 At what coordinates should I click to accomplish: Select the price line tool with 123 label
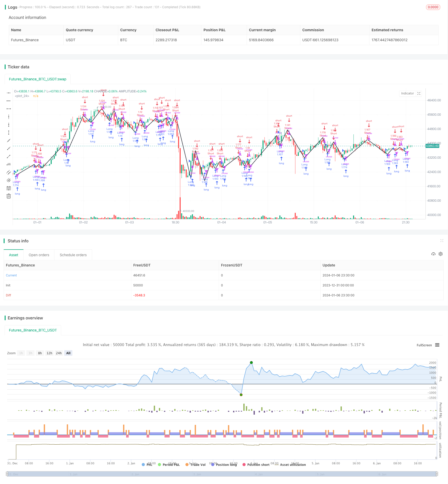click(9, 164)
